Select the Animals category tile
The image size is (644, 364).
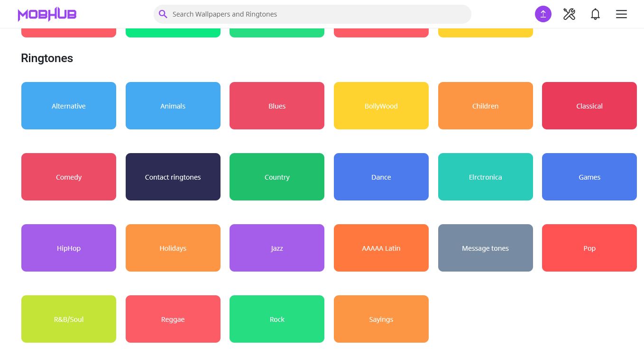pyautogui.click(x=173, y=106)
